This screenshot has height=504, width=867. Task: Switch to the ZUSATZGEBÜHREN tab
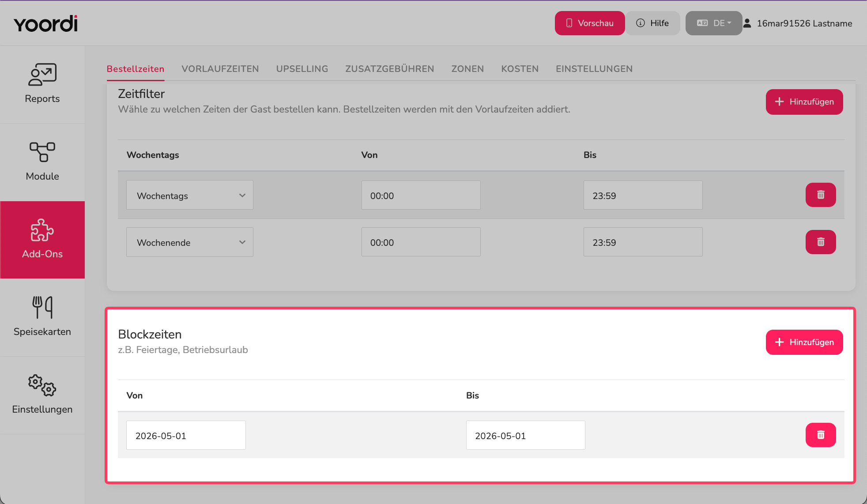[x=389, y=69]
